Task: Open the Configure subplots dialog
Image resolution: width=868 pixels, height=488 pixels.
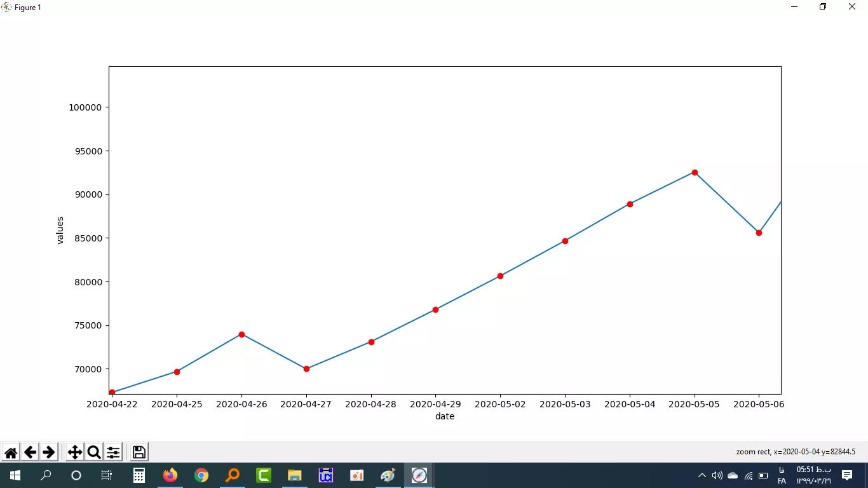Action: 113,452
